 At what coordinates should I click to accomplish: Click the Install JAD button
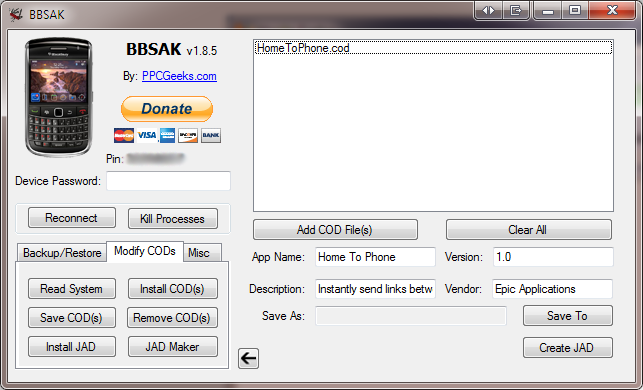click(x=72, y=347)
